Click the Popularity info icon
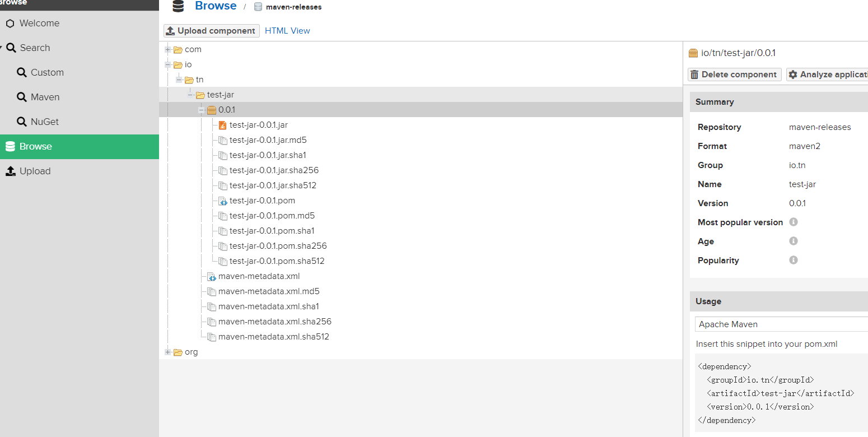868x437 pixels. coord(793,260)
